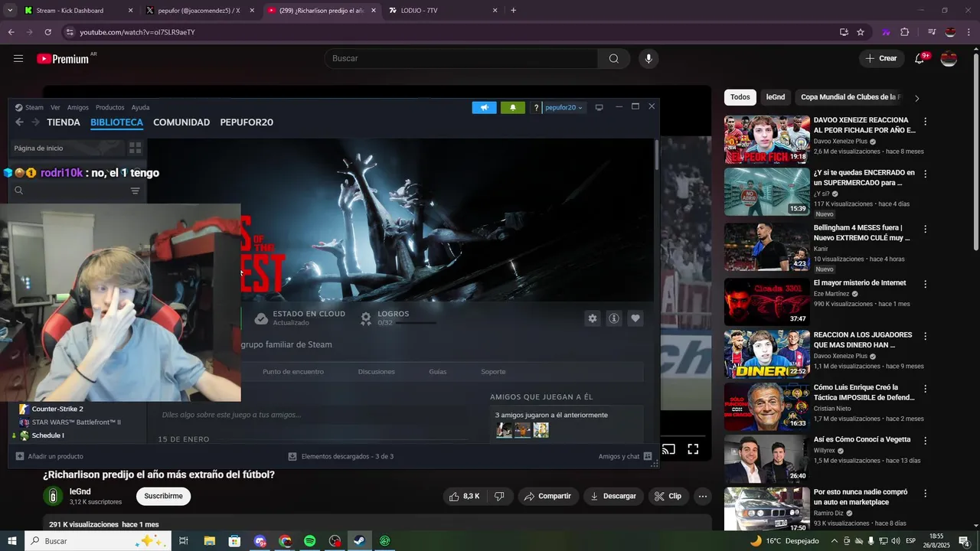Viewport: 980px width, 551px height.
Task: Click the Steam activity comment field
Action: (314, 415)
